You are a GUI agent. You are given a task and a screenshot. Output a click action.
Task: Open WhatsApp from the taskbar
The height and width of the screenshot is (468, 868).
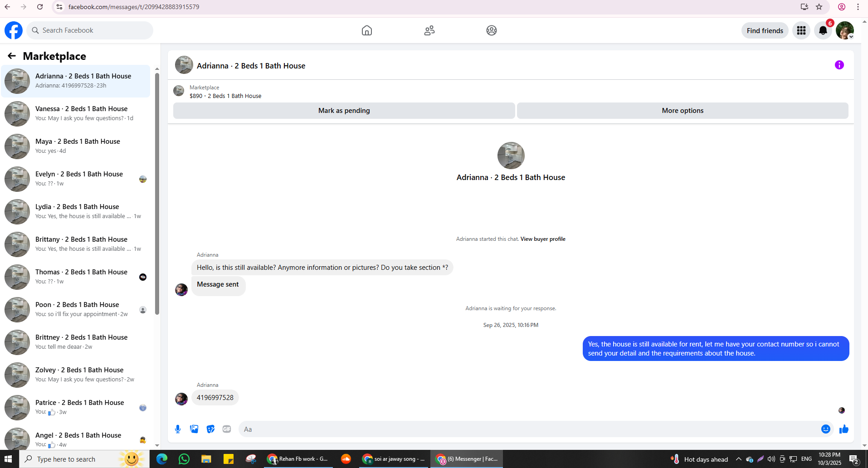point(184,459)
